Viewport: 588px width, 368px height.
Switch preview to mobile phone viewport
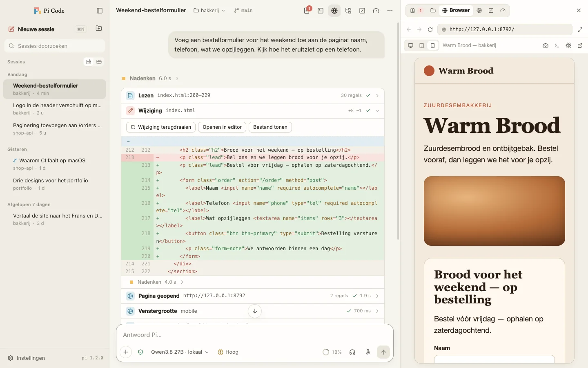point(433,45)
